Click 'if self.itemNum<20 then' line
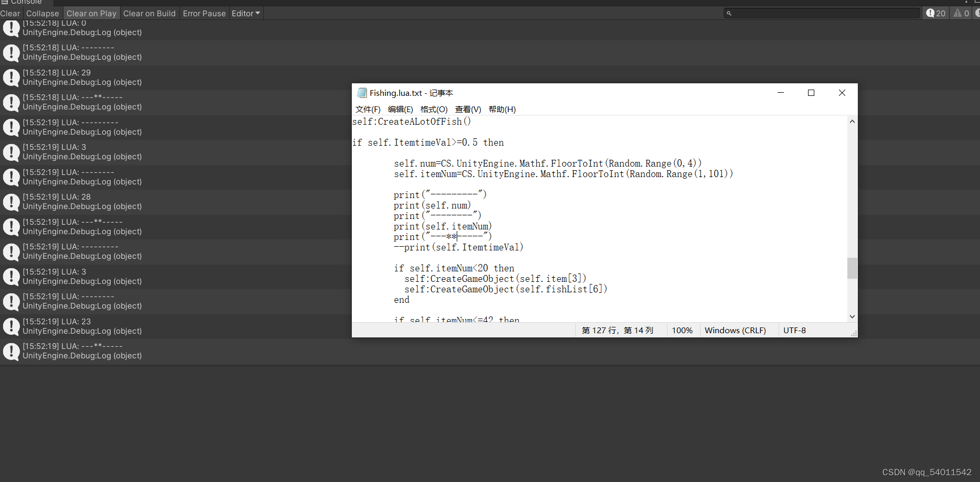The height and width of the screenshot is (482, 980). pos(454,268)
